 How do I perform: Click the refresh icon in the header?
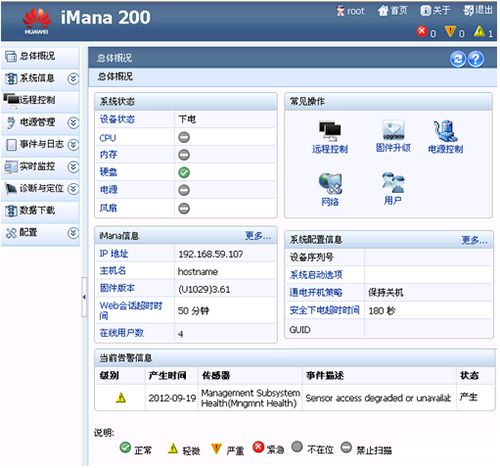click(458, 59)
